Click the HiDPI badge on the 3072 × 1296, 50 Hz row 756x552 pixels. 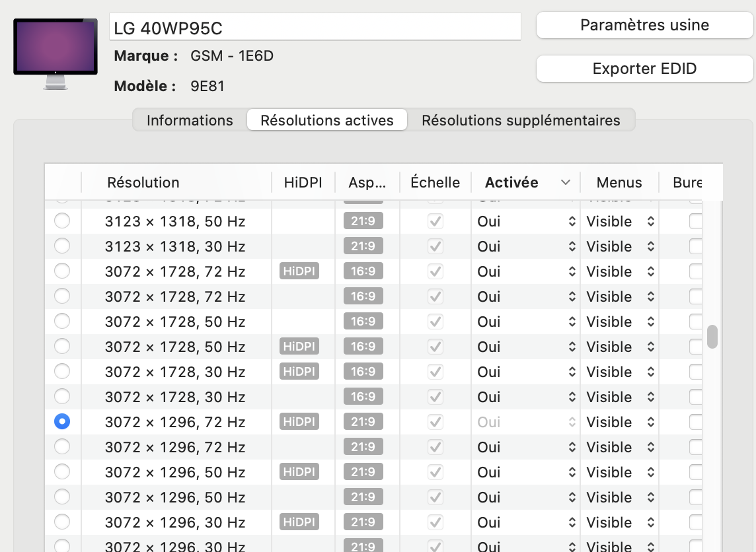coord(299,471)
